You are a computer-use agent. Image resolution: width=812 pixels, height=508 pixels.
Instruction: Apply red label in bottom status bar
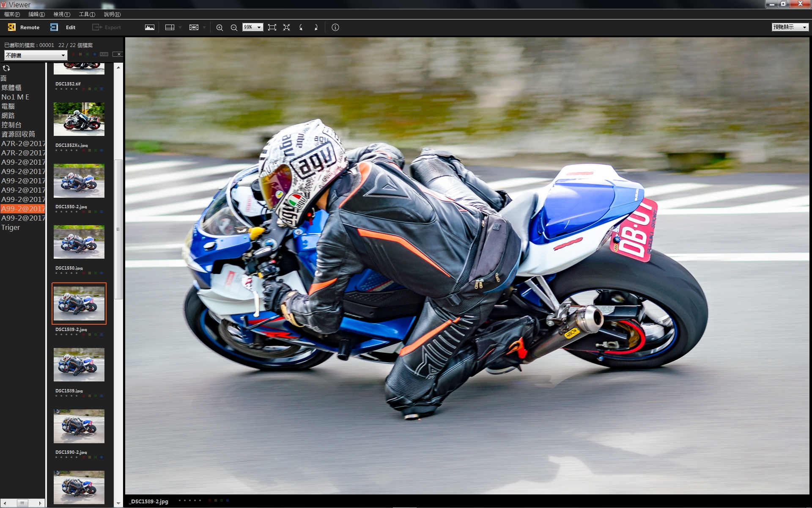(x=209, y=500)
